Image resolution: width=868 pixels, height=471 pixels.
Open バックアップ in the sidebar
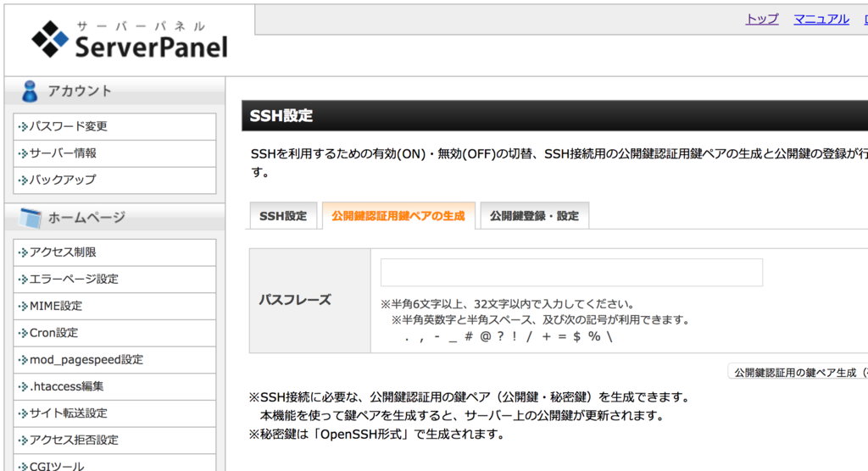[114, 180]
